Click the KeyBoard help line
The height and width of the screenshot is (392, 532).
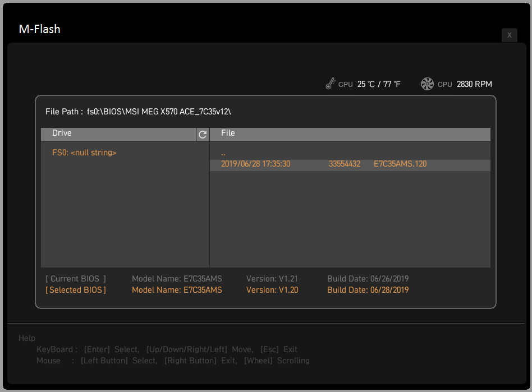pyautogui.click(x=167, y=349)
